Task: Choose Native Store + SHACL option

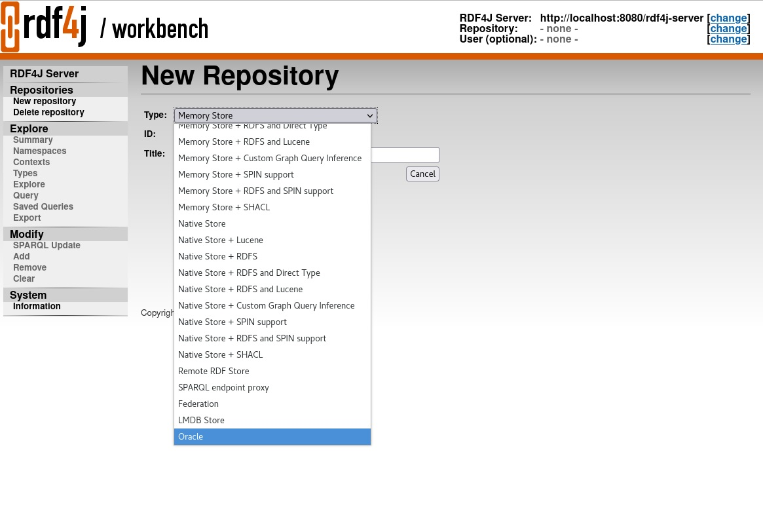Action: pos(272,355)
